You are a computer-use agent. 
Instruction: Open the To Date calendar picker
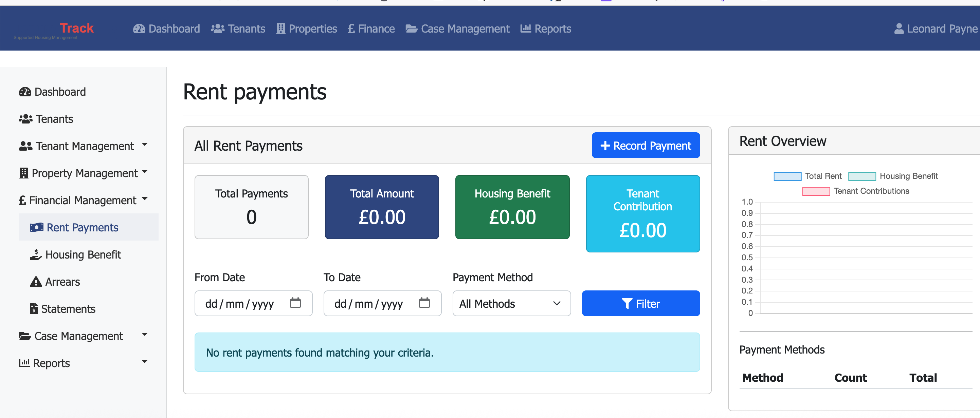(425, 303)
